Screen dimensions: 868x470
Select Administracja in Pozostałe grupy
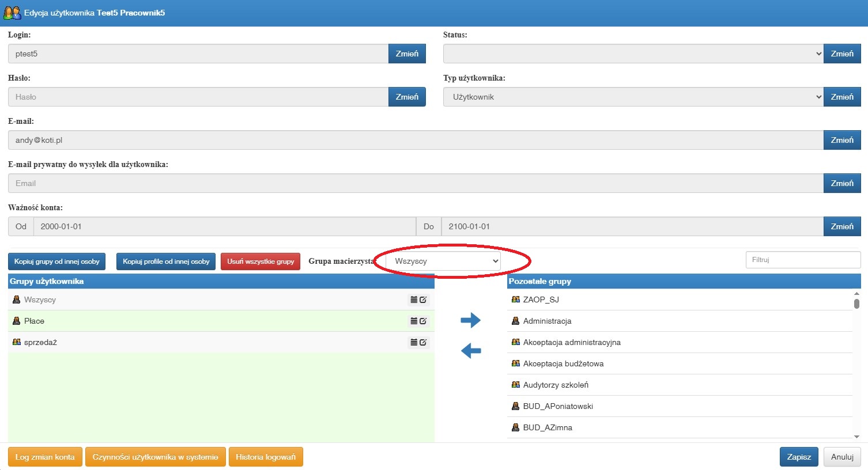click(680, 321)
